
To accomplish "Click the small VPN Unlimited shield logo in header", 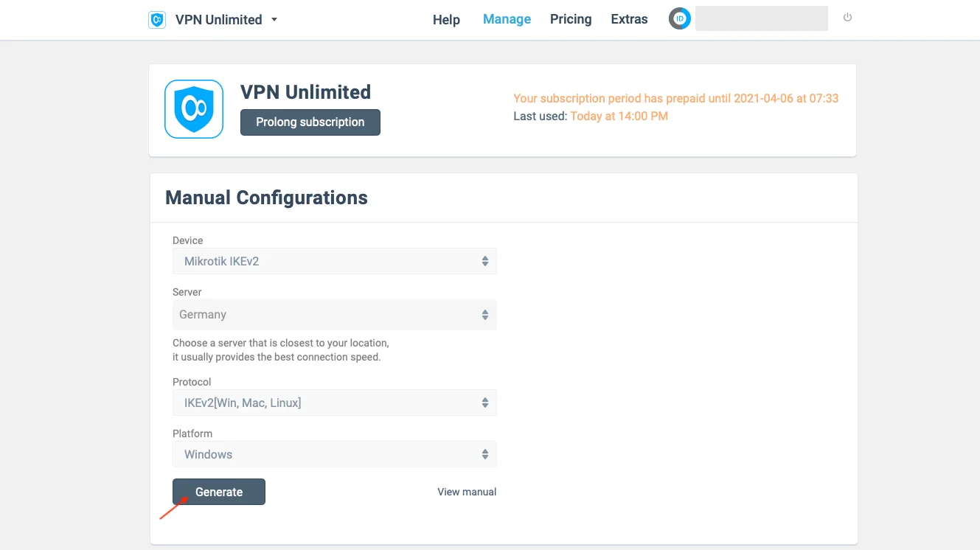I will pos(156,20).
